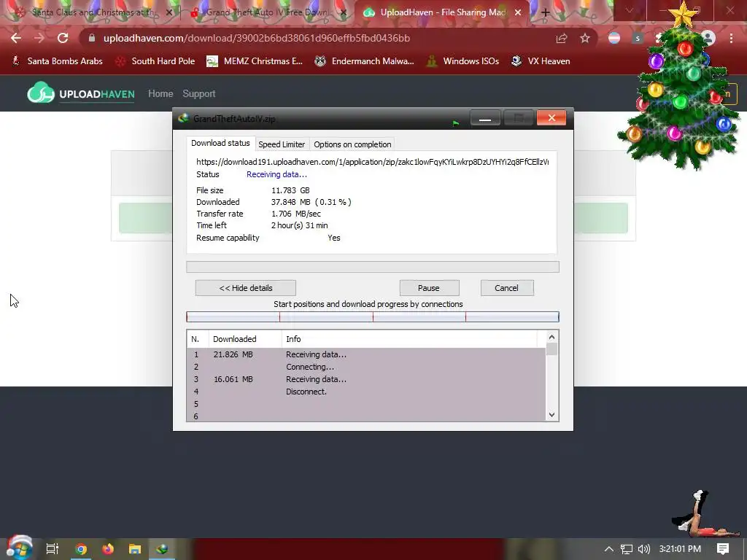Open the Windows ISOs bookmark
Image resolution: width=747 pixels, height=560 pixels.
(462, 61)
